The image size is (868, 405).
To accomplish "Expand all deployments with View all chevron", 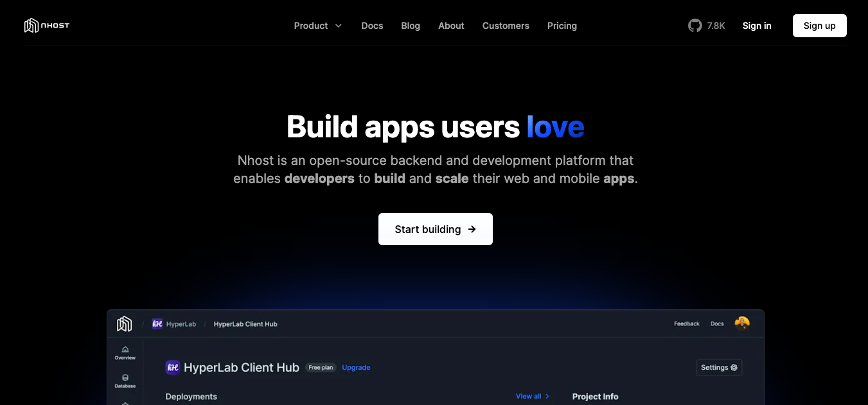I will click(x=547, y=396).
